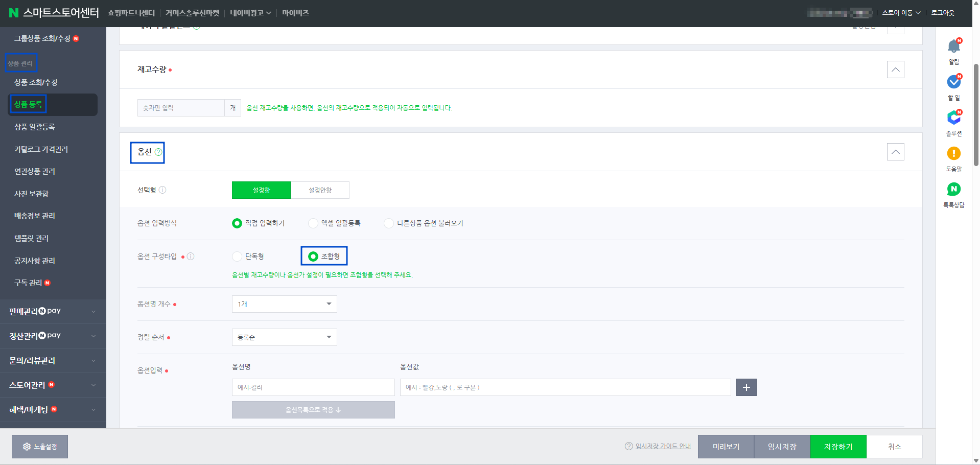Expand 스토어관리 sidebar menu
This screenshot has width=980, height=465.
[53, 385]
